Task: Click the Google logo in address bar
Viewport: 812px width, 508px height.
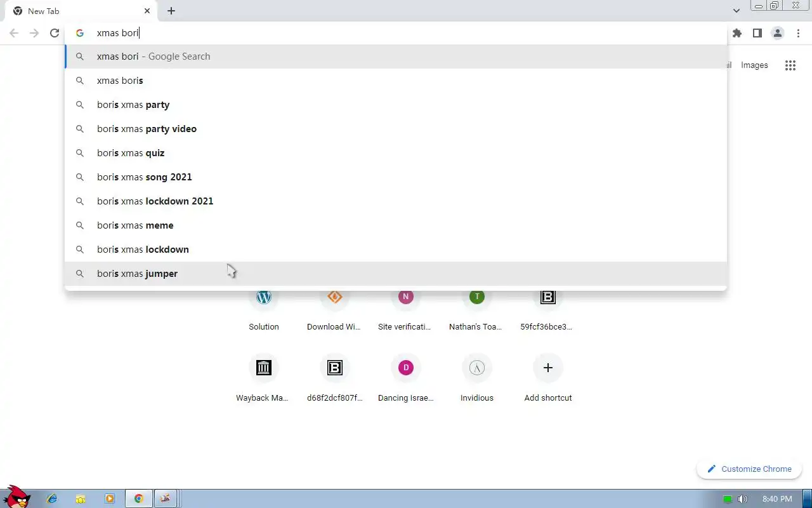Action: click(x=80, y=33)
